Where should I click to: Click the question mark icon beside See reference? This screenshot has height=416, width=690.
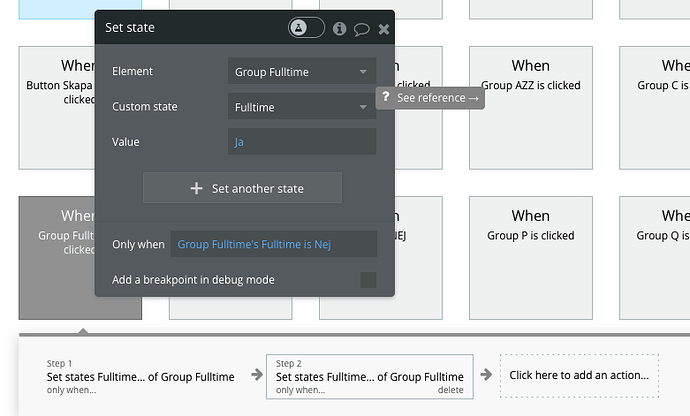386,98
